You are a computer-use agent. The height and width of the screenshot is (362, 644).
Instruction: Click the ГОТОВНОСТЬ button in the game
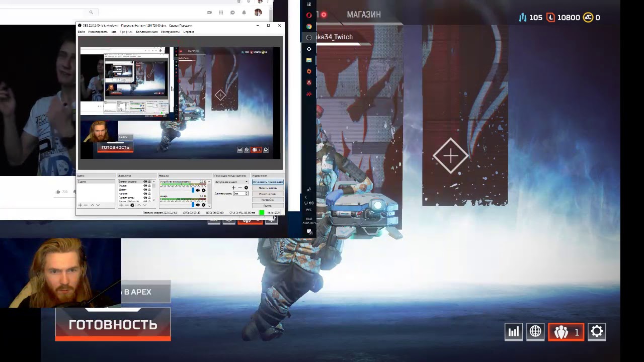coord(113,325)
